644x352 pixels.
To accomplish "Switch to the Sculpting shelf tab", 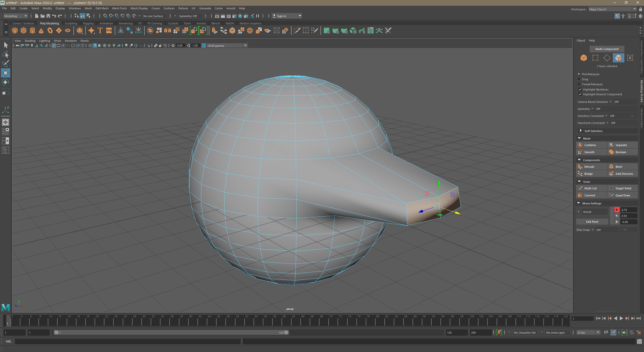I will click(71, 23).
